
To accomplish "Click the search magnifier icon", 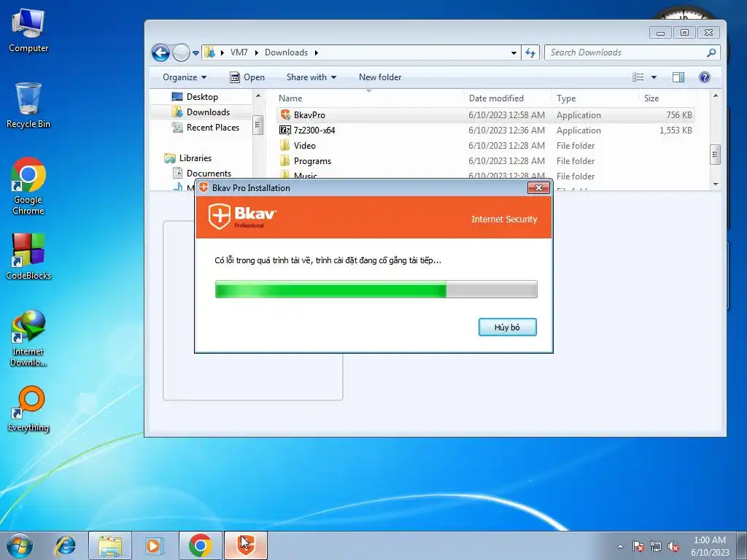I will click(711, 52).
